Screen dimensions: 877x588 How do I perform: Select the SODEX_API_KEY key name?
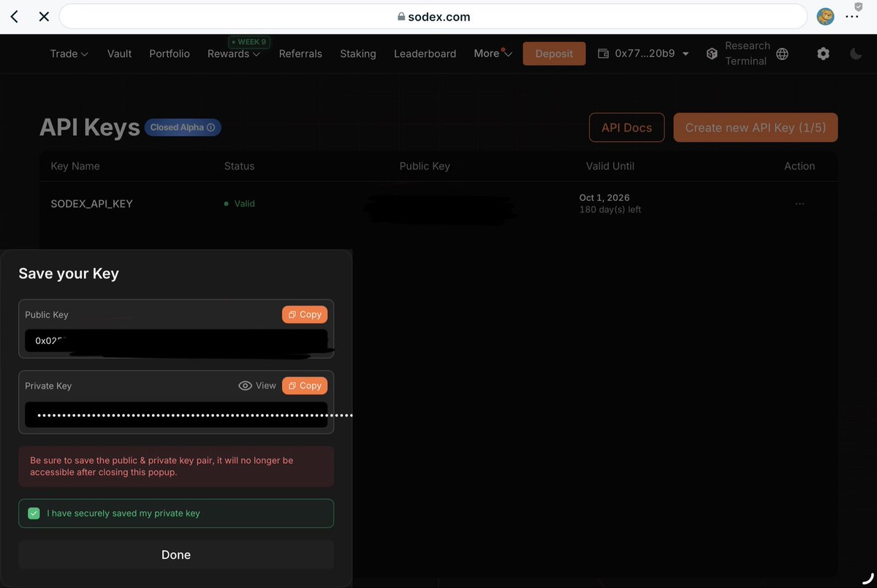[91, 204]
